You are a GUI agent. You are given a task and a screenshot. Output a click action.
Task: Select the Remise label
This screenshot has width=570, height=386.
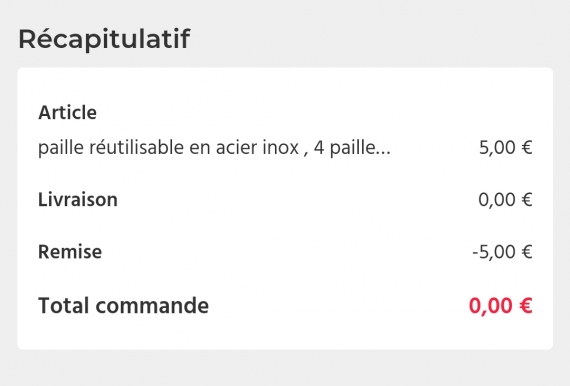70,252
